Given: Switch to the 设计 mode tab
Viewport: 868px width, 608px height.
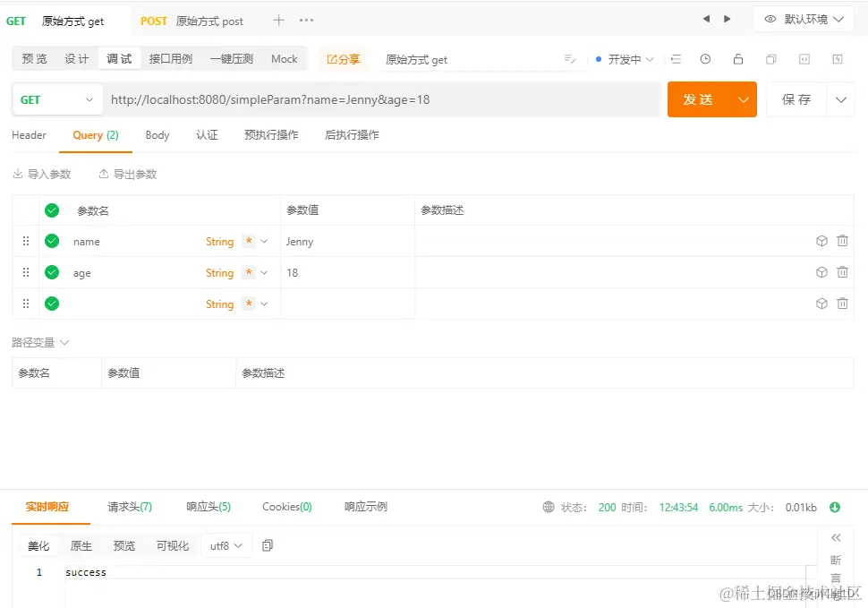Looking at the screenshot, I should pyautogui.click(x=76, y=59).
